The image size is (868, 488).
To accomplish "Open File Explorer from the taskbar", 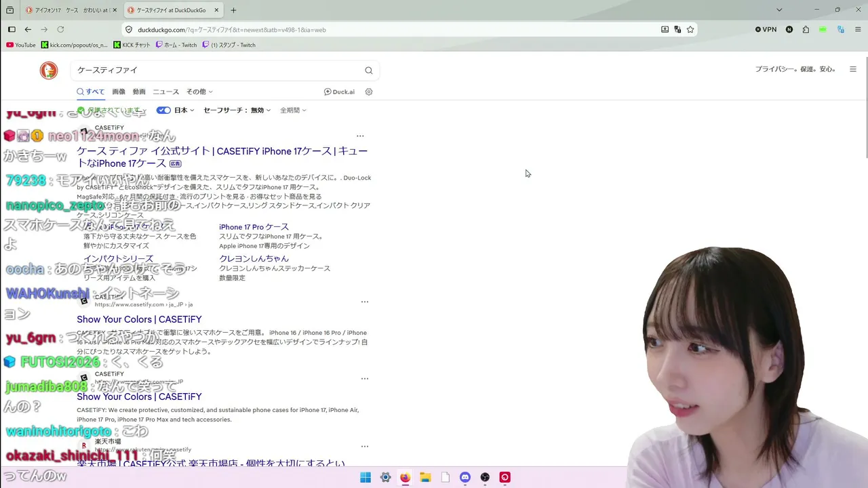I will [425, 477].
